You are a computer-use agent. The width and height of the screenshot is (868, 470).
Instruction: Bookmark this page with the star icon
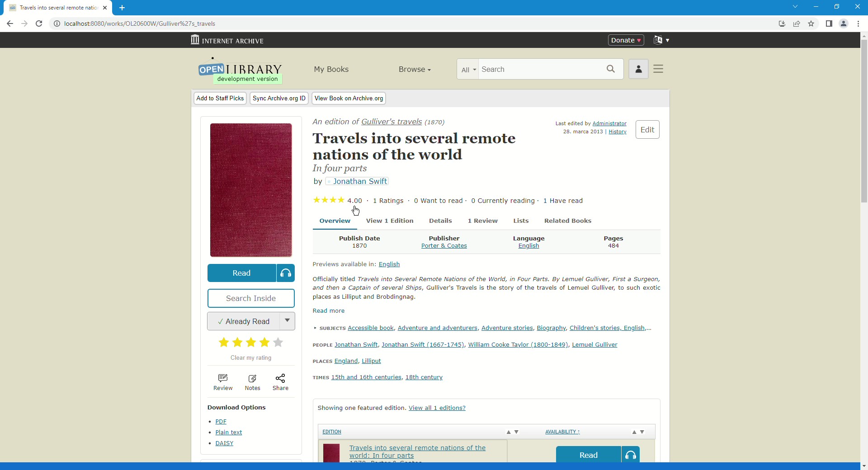pos(811,23)
